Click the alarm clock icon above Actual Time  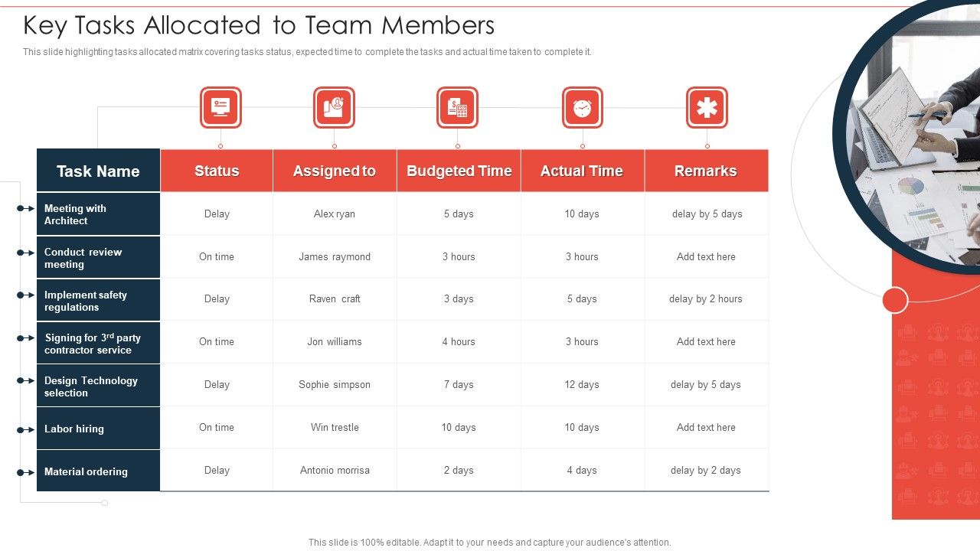tap(582, 107)
